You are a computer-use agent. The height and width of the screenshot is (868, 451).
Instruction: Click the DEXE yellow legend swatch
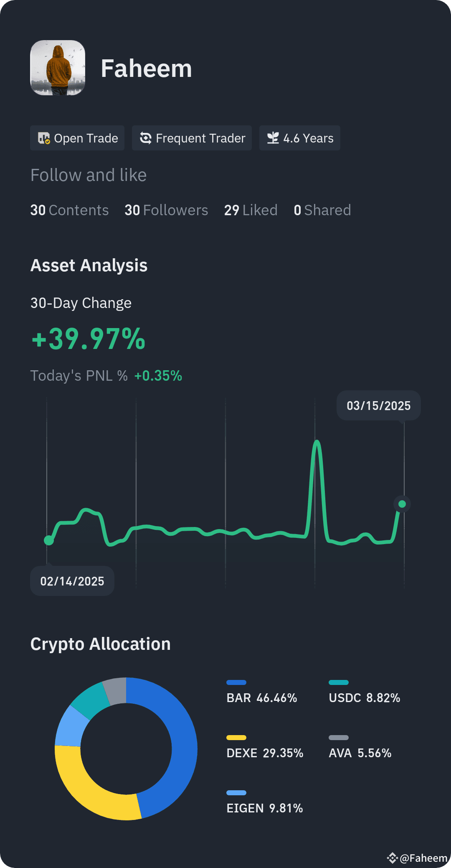tap(236, 738)
